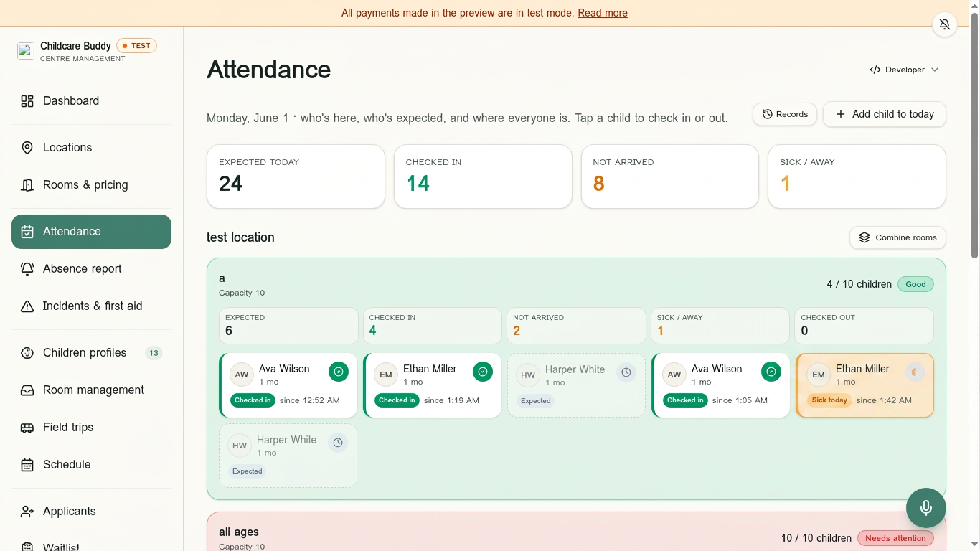Select the Checked In 14 summary card
980x551 pixels.
(x=483, y=176)
